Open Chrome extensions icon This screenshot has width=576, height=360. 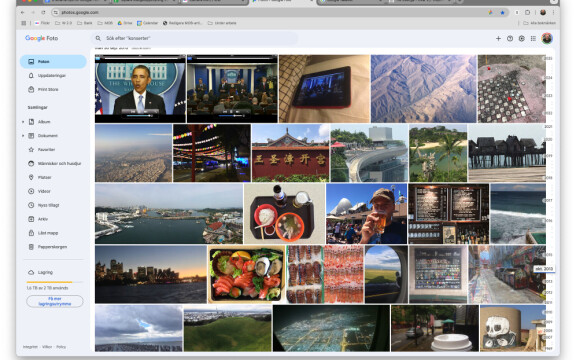tap(528, 12)
